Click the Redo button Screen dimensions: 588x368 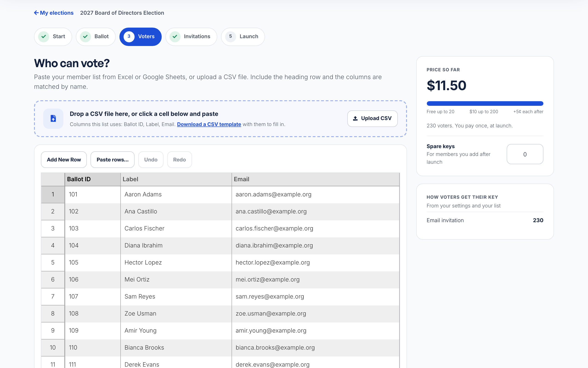click(180, 160)
